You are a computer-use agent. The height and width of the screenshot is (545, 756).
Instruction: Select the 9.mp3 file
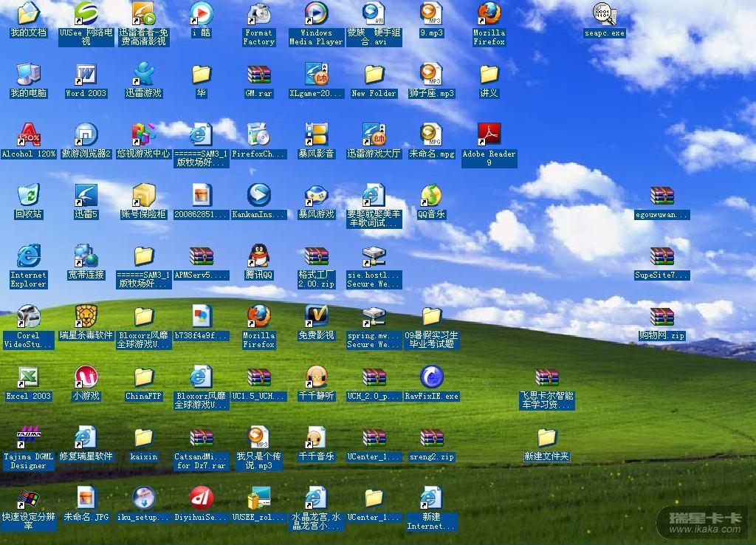431,14
